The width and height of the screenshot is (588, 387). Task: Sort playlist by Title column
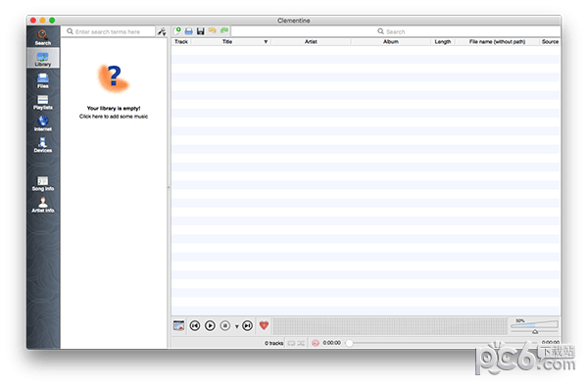227,41
